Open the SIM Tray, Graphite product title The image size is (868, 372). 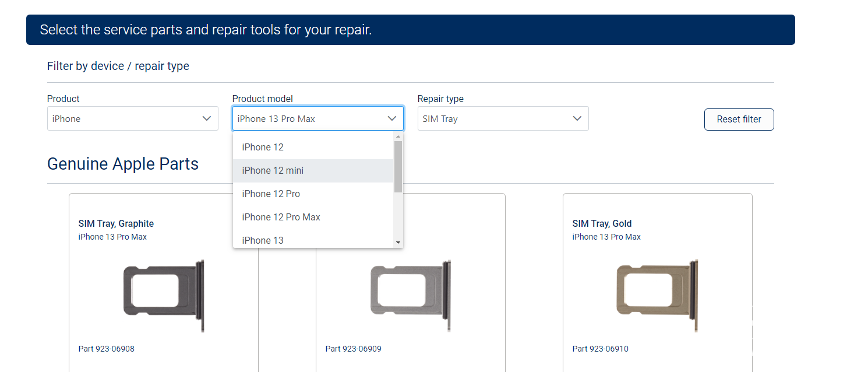pos(116,223)
